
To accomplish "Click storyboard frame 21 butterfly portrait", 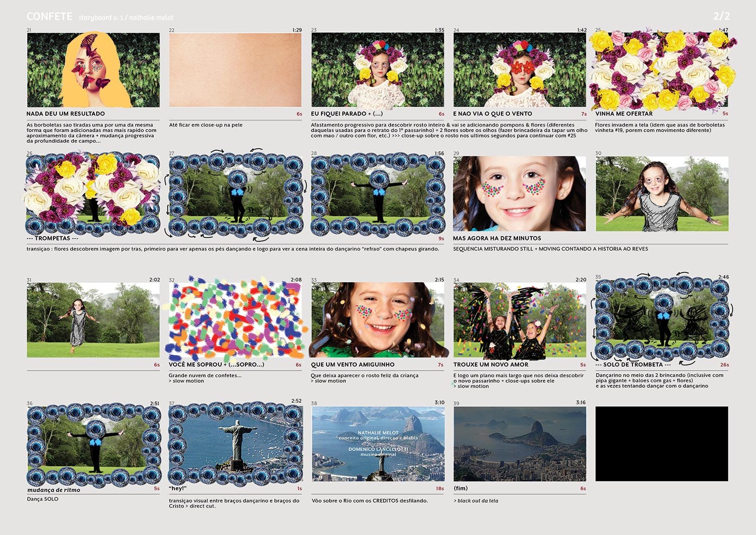I will 93,70.
